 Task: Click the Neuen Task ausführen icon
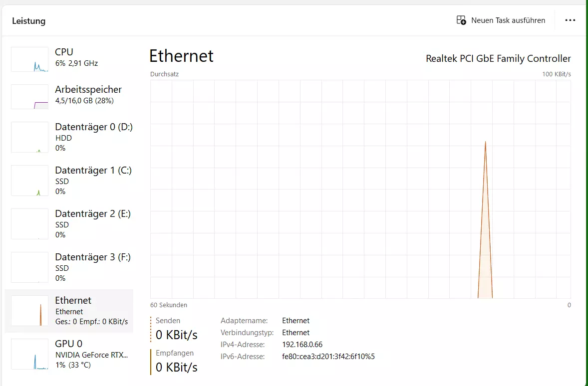pos(461,20)
